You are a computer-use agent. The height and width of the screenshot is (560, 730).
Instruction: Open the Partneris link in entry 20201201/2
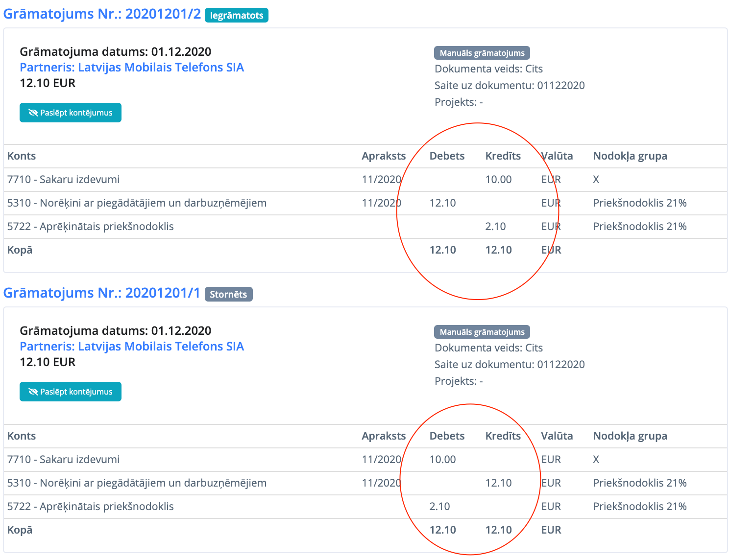(132, 68)
